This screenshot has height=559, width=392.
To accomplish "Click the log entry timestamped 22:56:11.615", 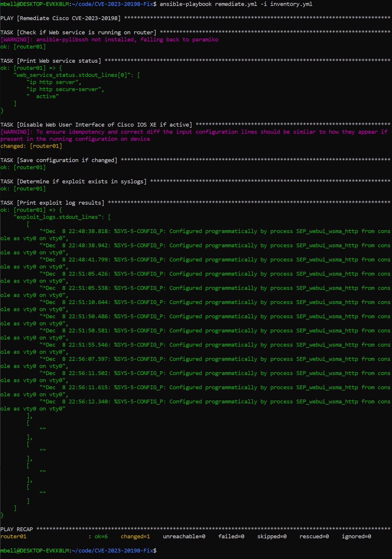I will click(x=195, y=391).
